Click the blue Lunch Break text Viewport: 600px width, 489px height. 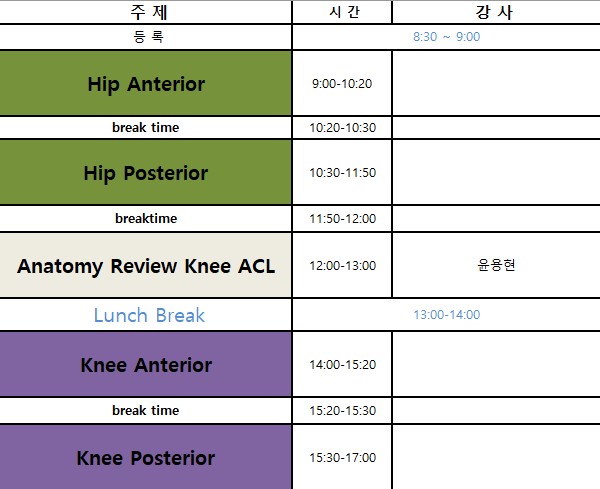(149, 315)
